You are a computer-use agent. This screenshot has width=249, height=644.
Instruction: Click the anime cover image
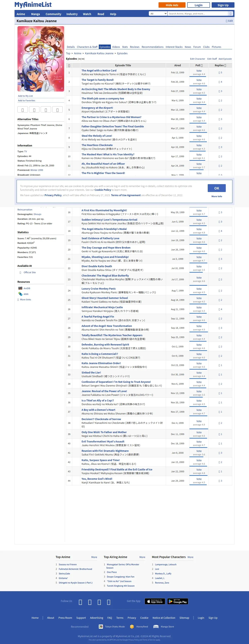tap(41, 59)
